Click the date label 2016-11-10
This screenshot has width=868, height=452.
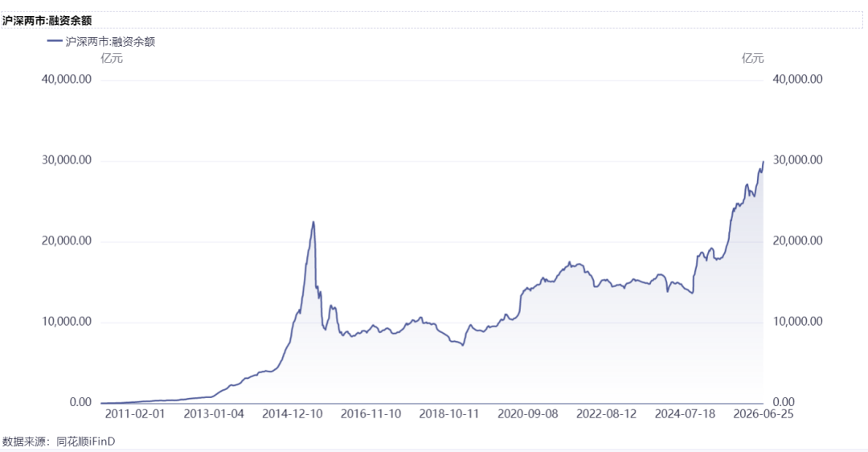click(x=371, y=414)
